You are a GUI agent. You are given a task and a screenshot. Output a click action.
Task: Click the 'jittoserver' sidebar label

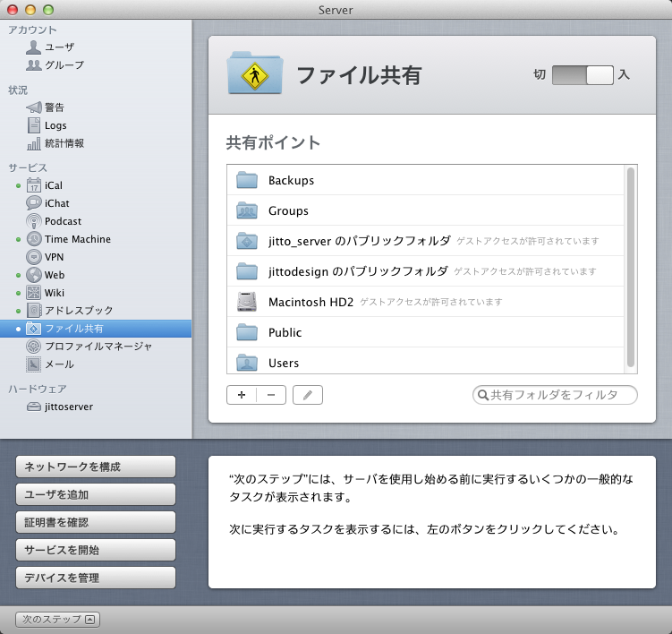[69, 407]
